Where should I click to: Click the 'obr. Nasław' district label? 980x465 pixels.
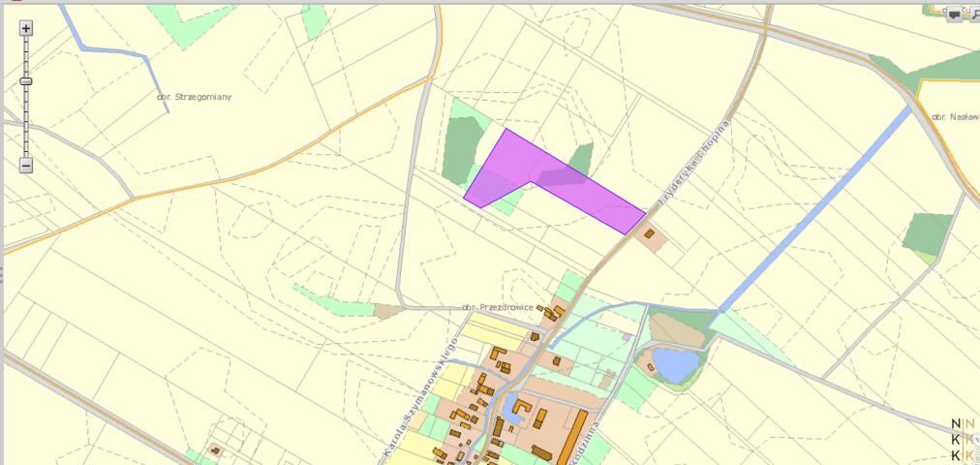955,117
